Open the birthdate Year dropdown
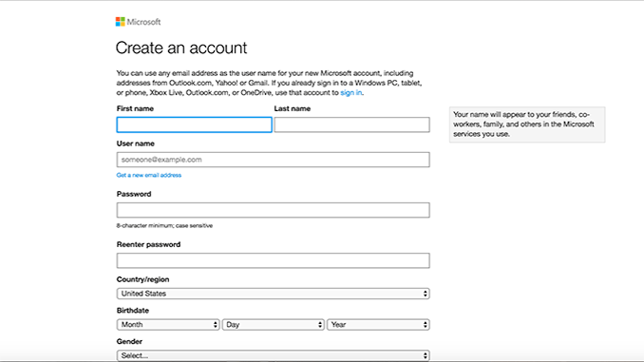 point(378,325)
